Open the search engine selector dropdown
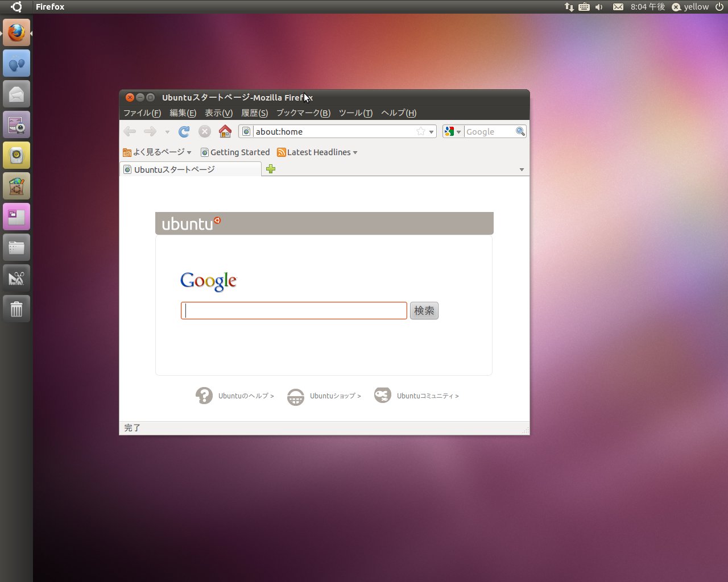 pos(453,131)
